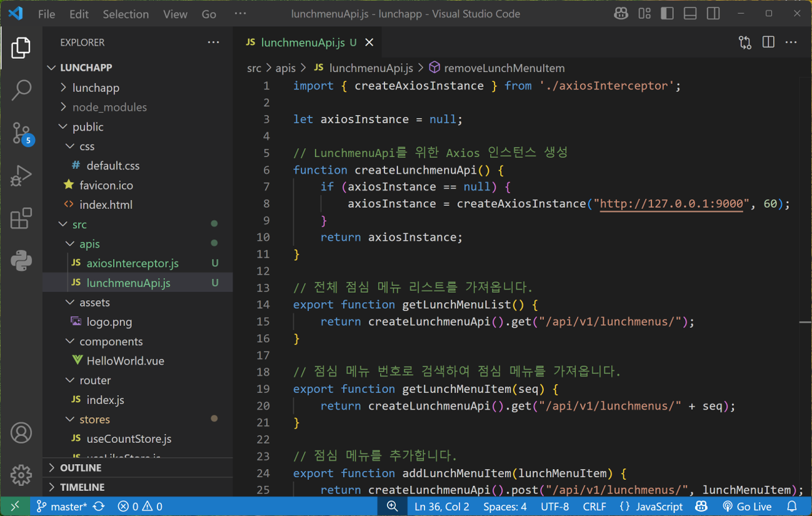Open the View menu
The image size is (812, 516).
pyautogui.click(x=175, y=14)
